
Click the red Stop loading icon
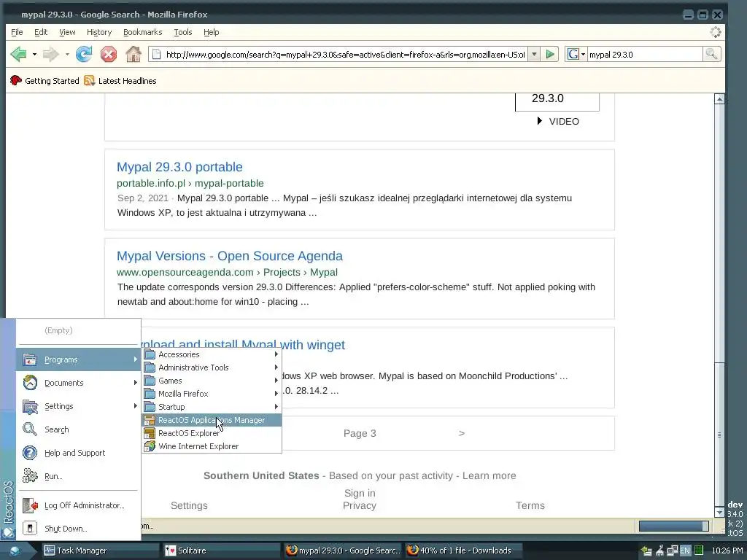pyautogui.click(x=109, y=54)
